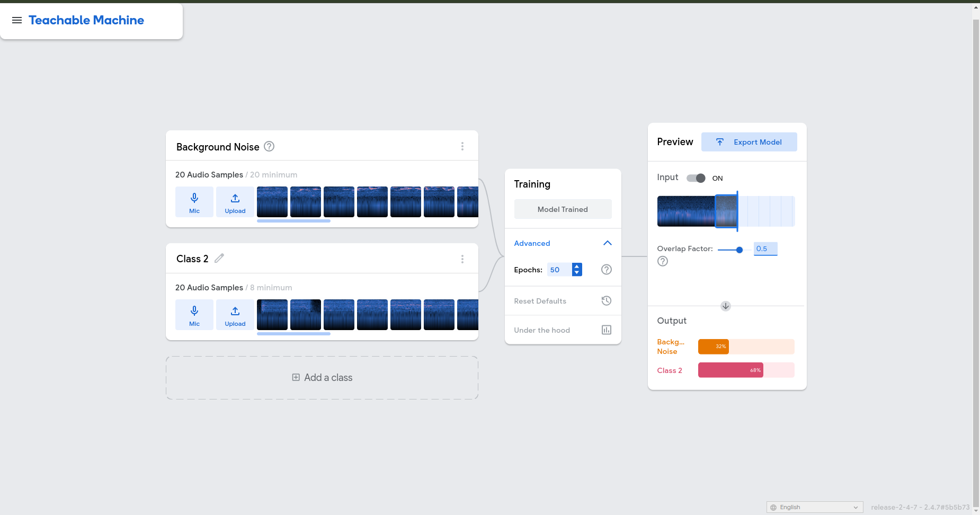Select sixth Class 2 sample thumbnail
This screenshot has height=515, width=980.
439,315
